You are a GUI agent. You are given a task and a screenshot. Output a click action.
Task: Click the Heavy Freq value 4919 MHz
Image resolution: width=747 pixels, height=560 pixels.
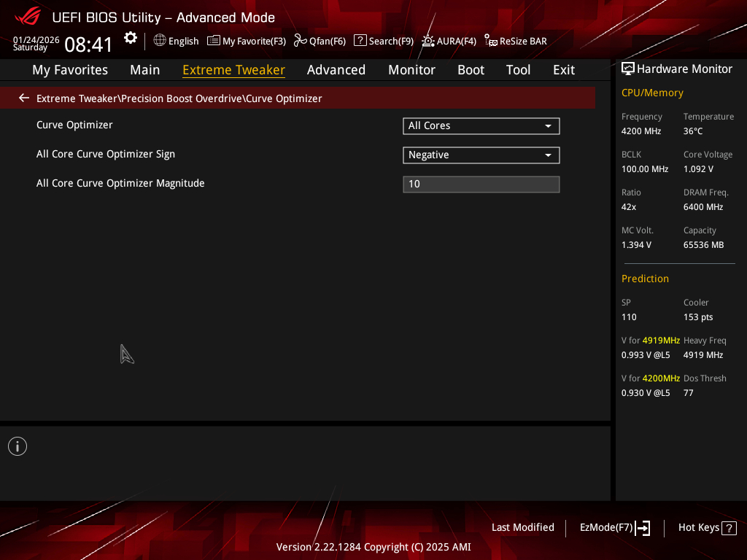tap(703, 355)
